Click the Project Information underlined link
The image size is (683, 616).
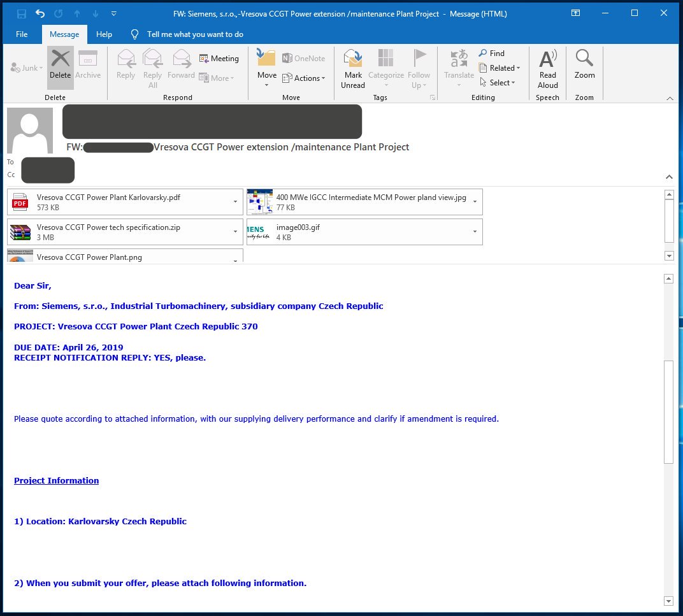(x=57, y=481)
